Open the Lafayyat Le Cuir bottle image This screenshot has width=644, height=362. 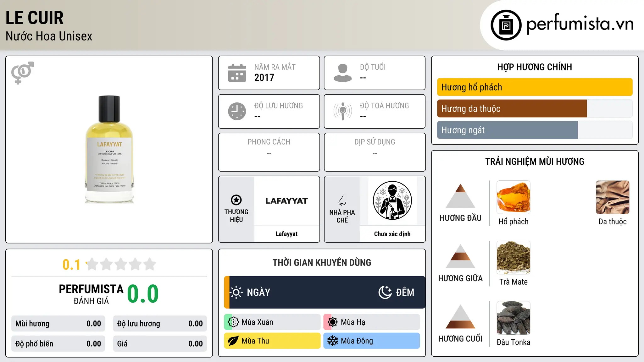coord(109,150)
